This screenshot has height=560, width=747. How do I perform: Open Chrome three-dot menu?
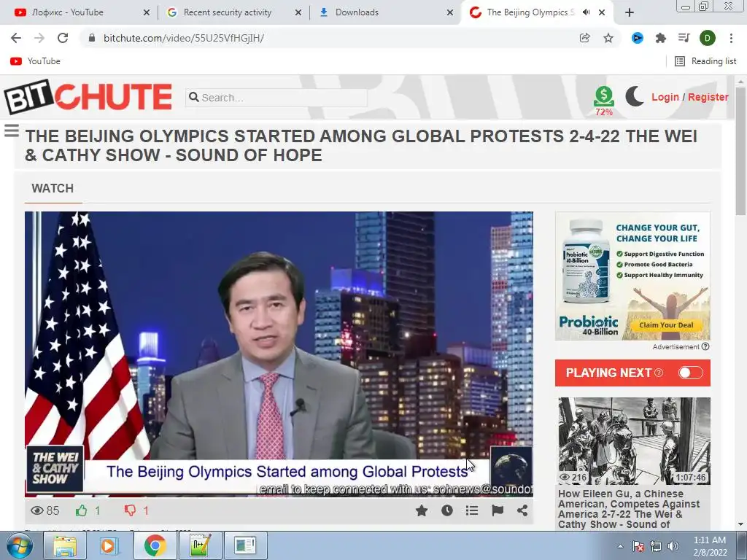pos(731,38)
